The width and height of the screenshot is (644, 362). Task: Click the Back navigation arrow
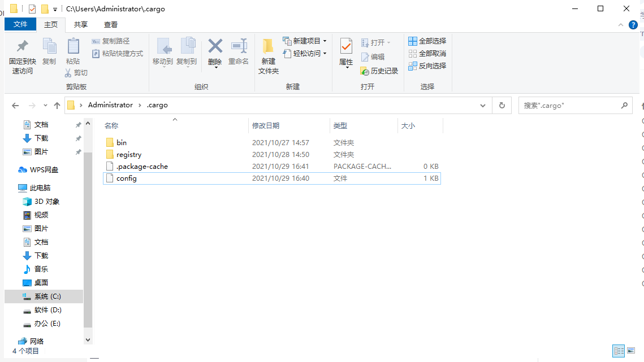tap(15, 106)
